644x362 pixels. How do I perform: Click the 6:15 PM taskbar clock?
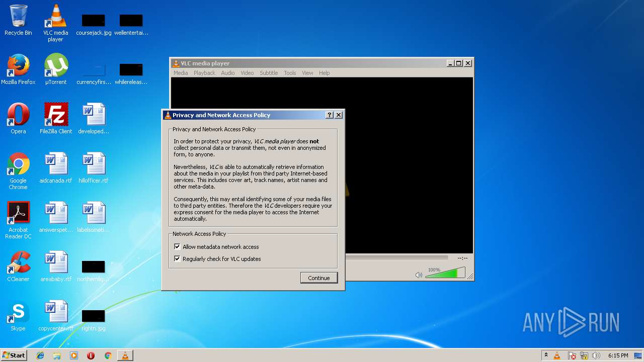coord(618,355)
